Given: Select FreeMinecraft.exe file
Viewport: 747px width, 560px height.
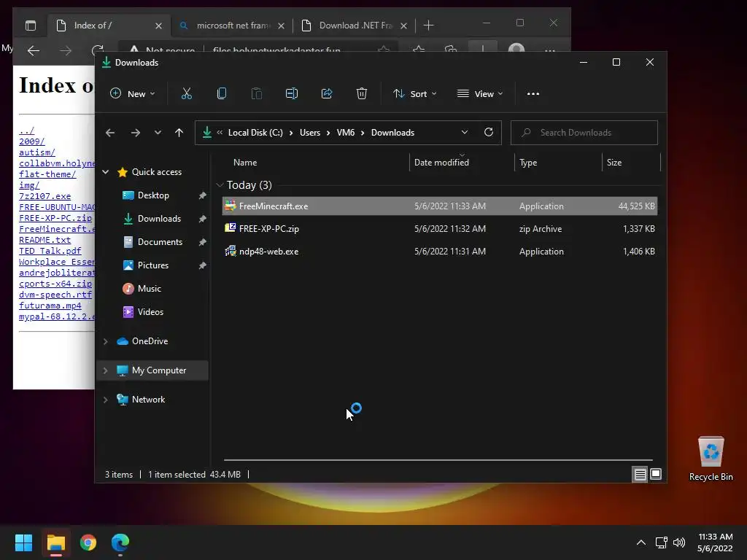Looking at the screenshot, I should click(x=440, y=206).
